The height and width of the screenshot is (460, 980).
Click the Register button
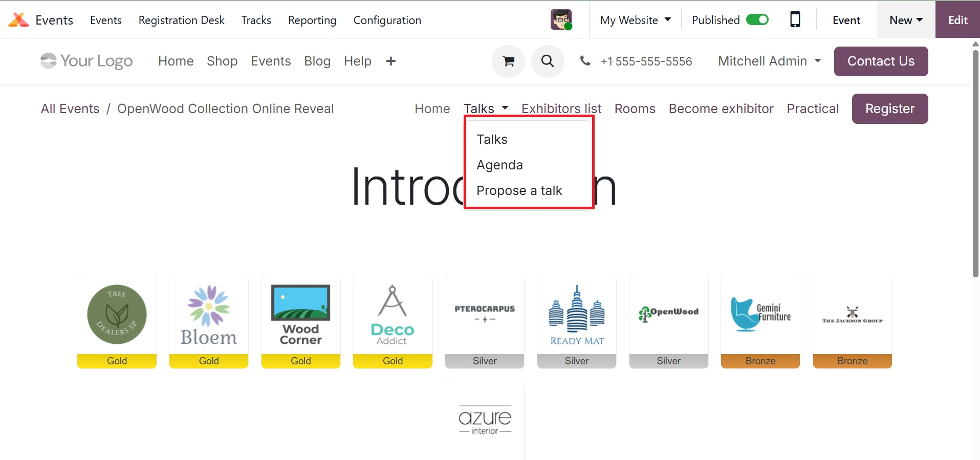[x=890, y=108]
